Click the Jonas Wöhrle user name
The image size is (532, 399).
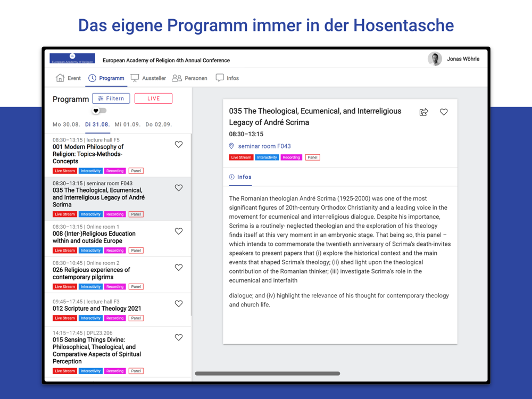coord(463,59)
